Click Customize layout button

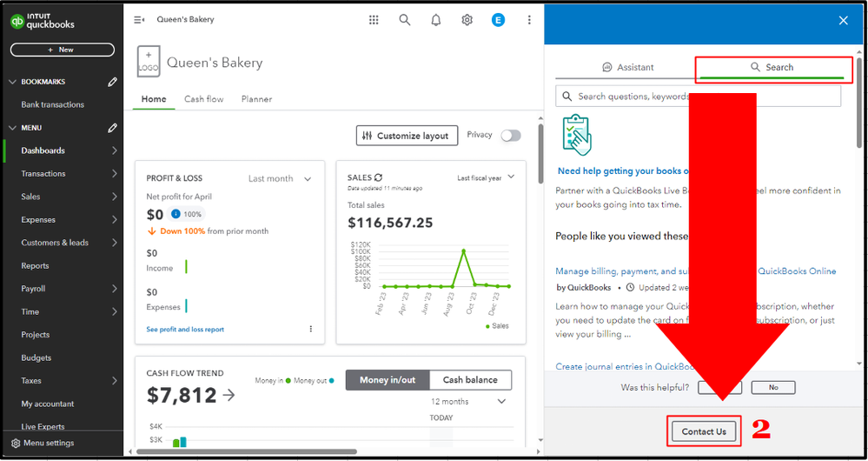coord(407,136)
